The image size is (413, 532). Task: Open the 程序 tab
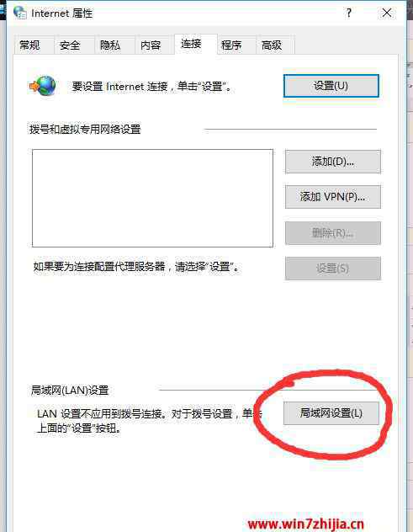tap(231, 45)
